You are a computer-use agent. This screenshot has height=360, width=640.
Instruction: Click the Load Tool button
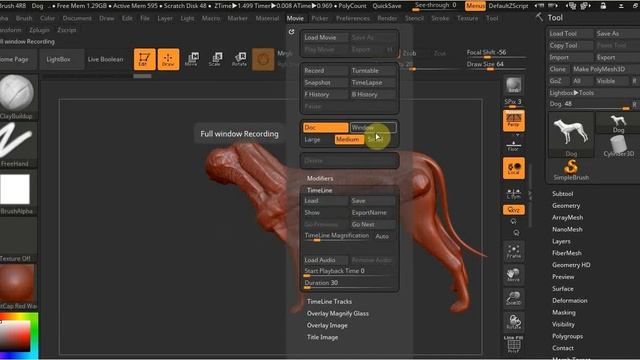571,33
